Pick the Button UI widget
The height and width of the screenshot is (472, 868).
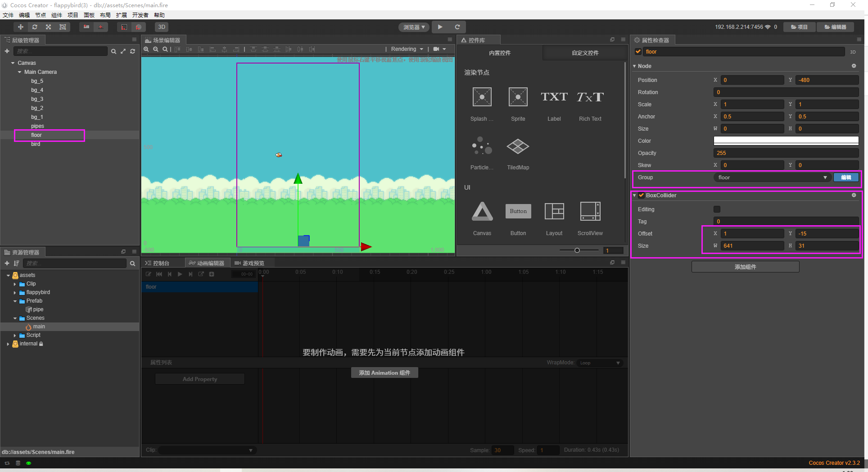(518, 211)
